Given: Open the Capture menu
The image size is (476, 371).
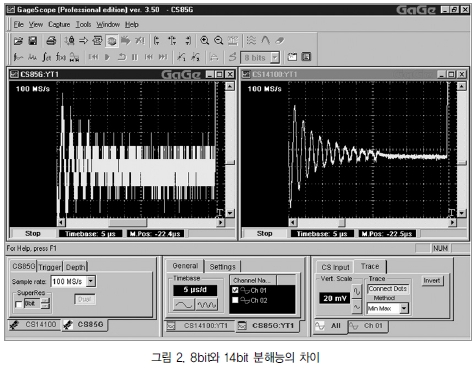Looking at the screenshot, I should 59,24.
